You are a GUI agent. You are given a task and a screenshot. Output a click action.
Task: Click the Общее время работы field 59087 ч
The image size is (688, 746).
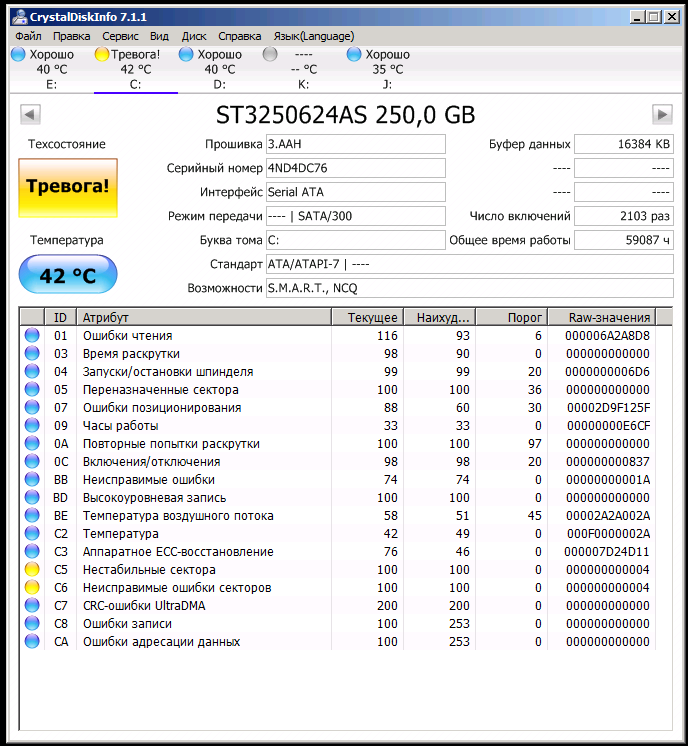point(624,240)
